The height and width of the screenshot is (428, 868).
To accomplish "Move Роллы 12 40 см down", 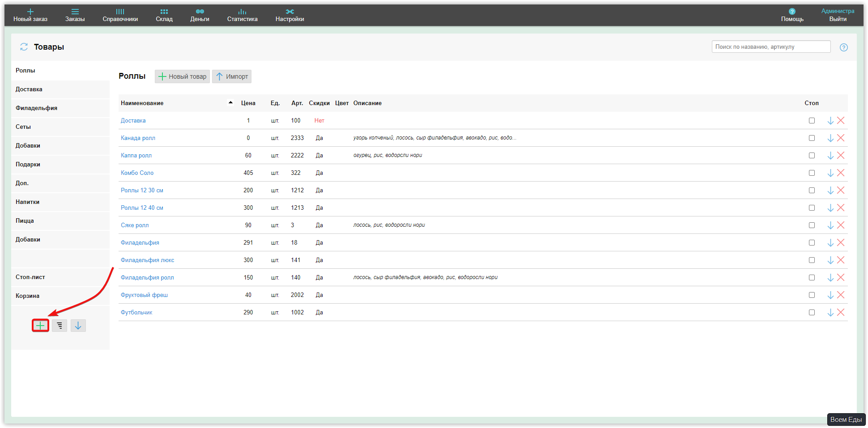I will (830, 208).
